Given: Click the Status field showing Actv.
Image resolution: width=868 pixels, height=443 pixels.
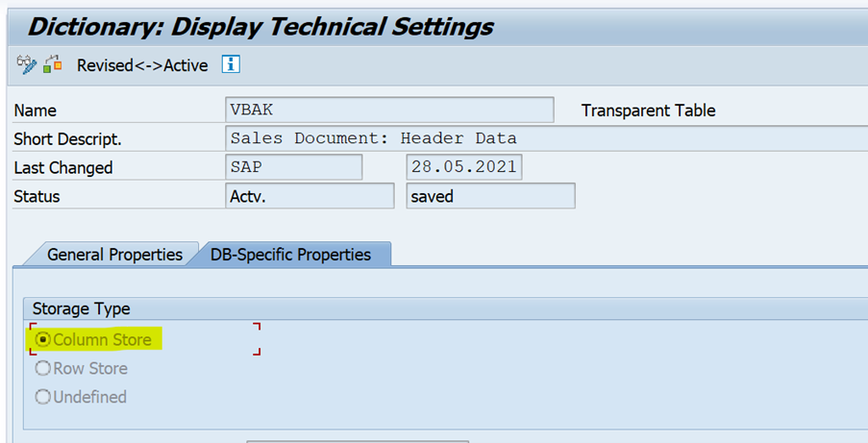Looking at the screenshot, I should coord(309,196).
